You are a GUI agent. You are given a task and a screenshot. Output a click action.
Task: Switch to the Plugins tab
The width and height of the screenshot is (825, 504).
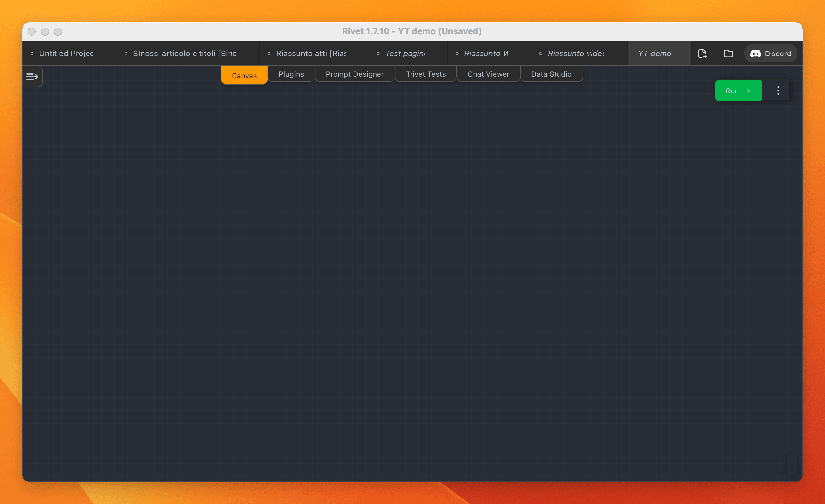pyautogui.click(x=291, y=74)
